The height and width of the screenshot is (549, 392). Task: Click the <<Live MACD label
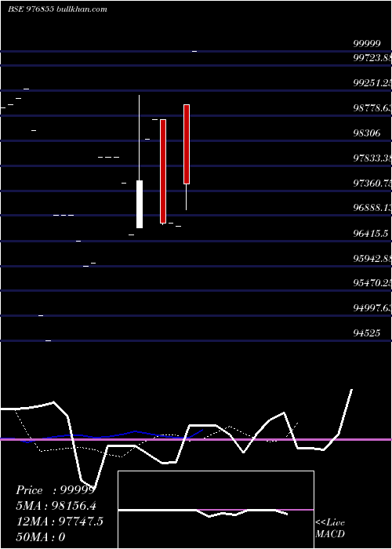(330, 528)
